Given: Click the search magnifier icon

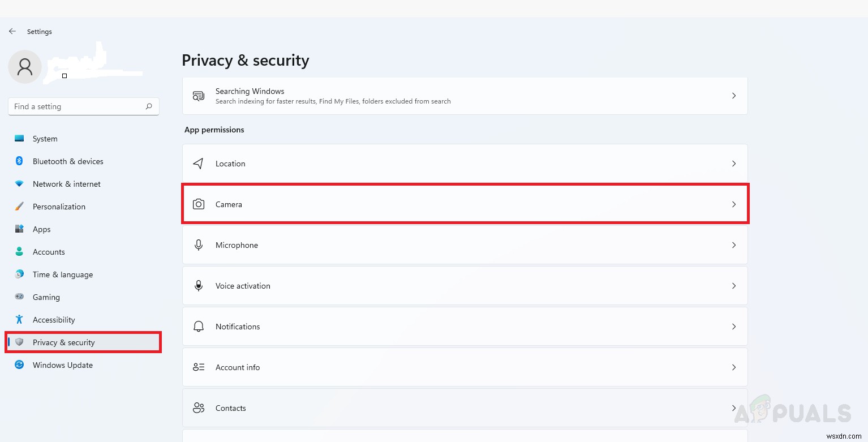Looking at the screenshot, I should click(x=149, y=106).
